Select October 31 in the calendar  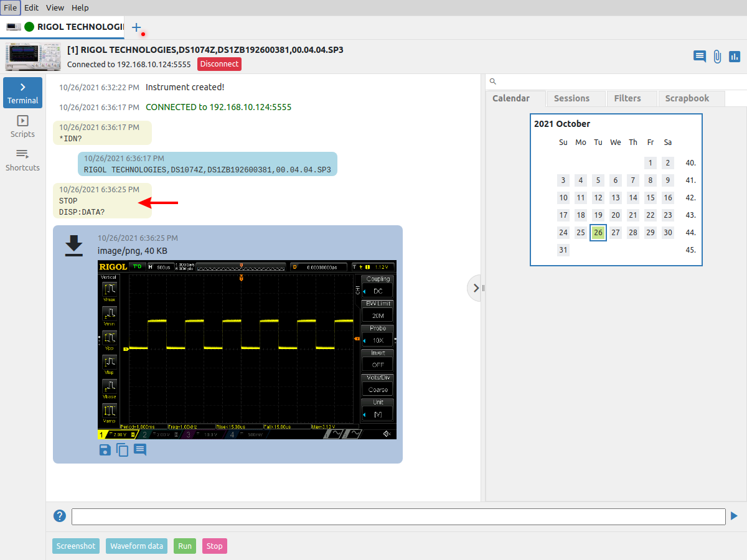[x=563, y=250]
